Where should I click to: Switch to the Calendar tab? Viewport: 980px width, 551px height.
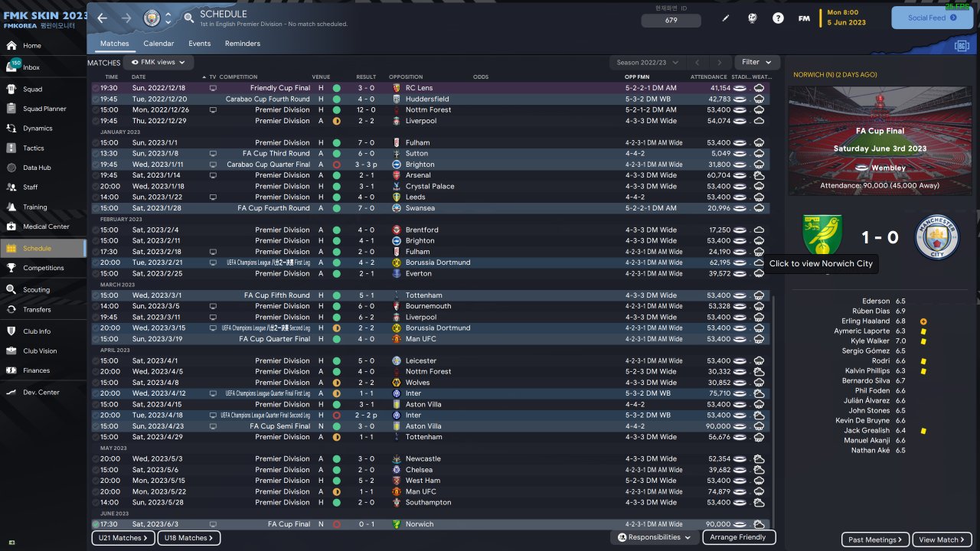pos(158,44)
